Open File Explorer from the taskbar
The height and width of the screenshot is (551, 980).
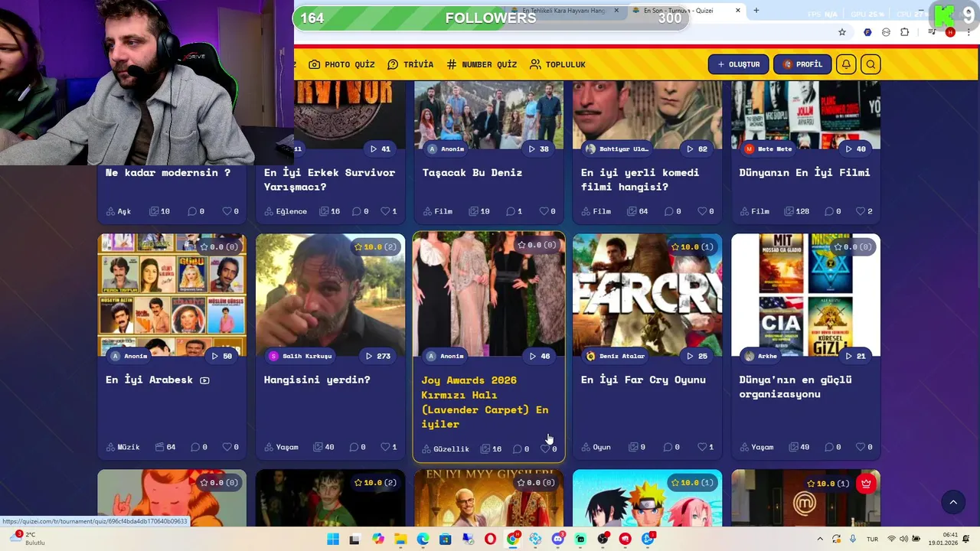tap(400, 539)
